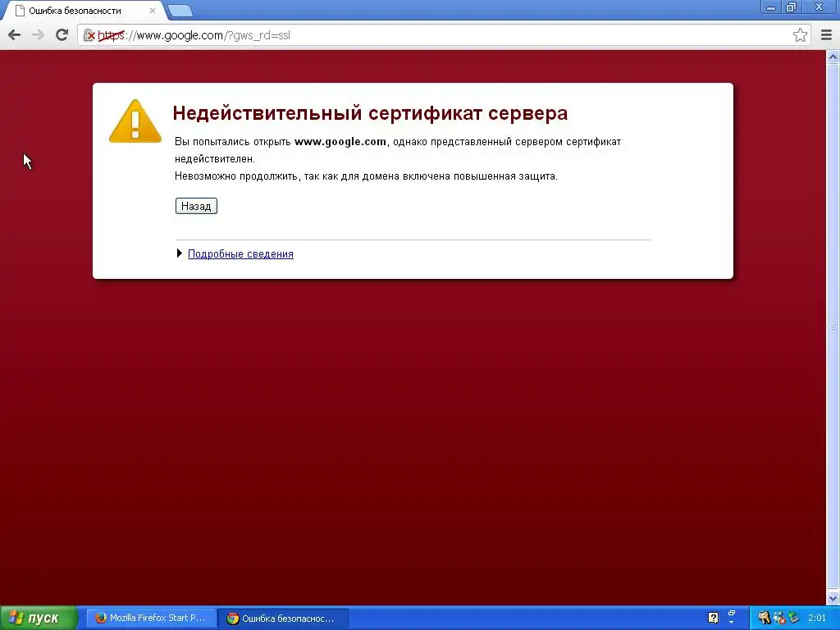840x630 pixels.
Task: Close the Ошибка безопасности tab
Action: pyautogui.click(x=152, y=10)
